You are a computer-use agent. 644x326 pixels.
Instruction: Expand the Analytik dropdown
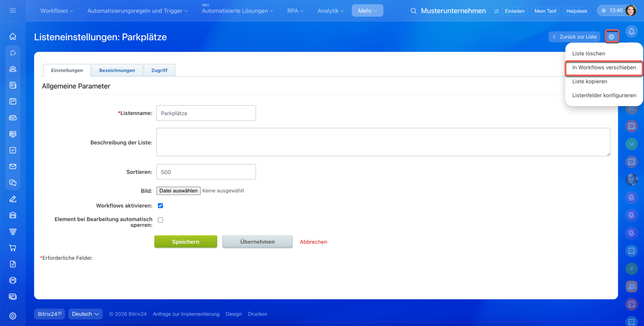(x=331, y=11)
